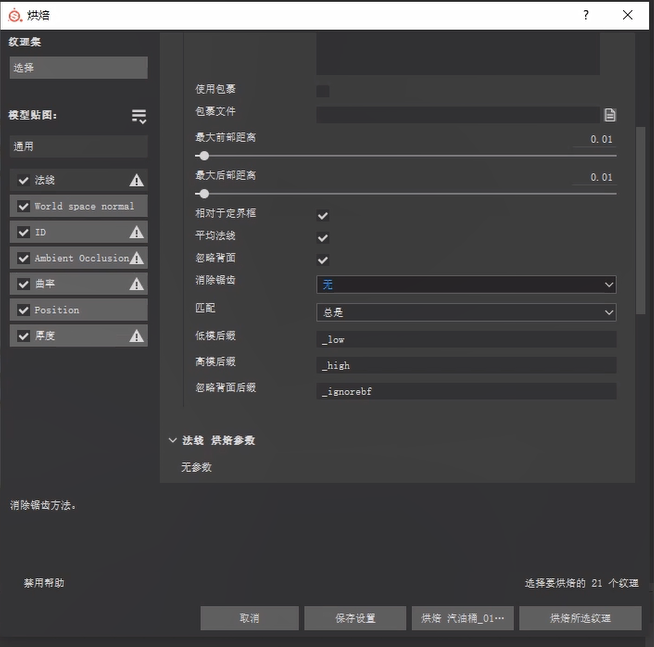Collapse the 法线 烘焙参数 section
This screenshot has height=647, width=654.
[x=173, y=440]
